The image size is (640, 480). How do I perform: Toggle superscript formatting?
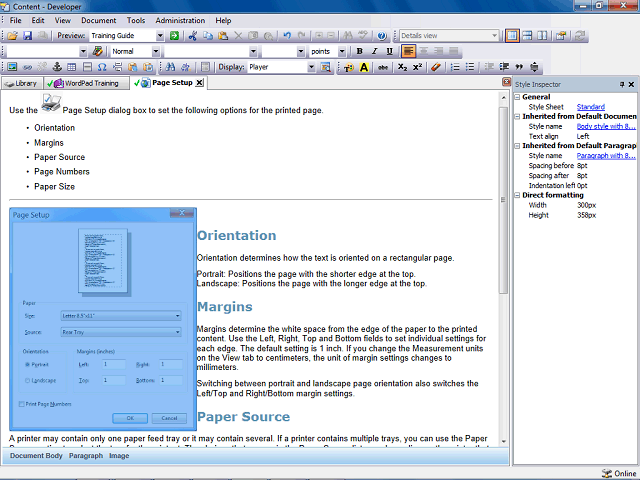click(417, 67)
